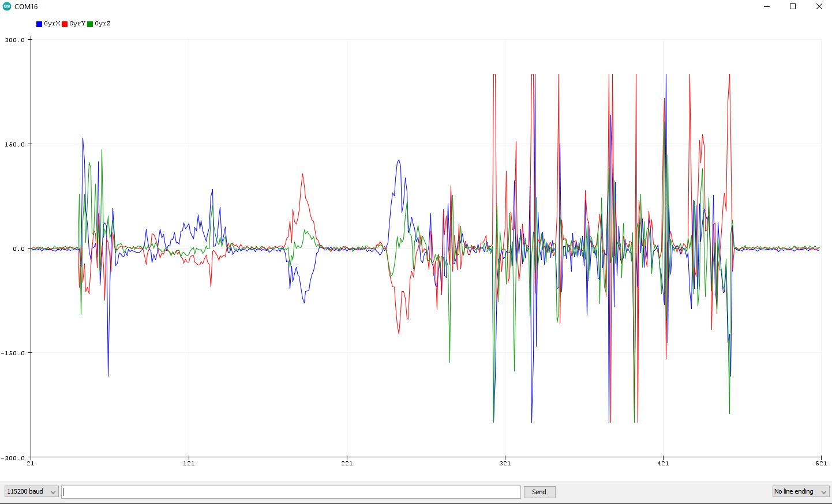The width and height of the screenshot is (832, 504).
Task: Click the 521 x-axis tick label
Action: coord(821,463)
